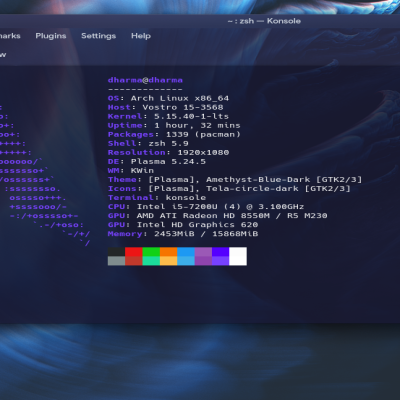Click the gray bottom-row color block

click(116, 261)
